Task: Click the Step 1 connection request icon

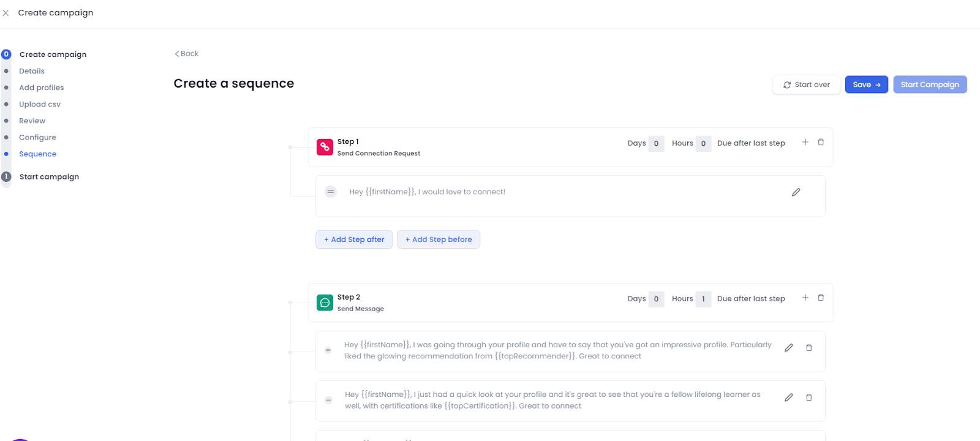Action: [x=325, y=147]
